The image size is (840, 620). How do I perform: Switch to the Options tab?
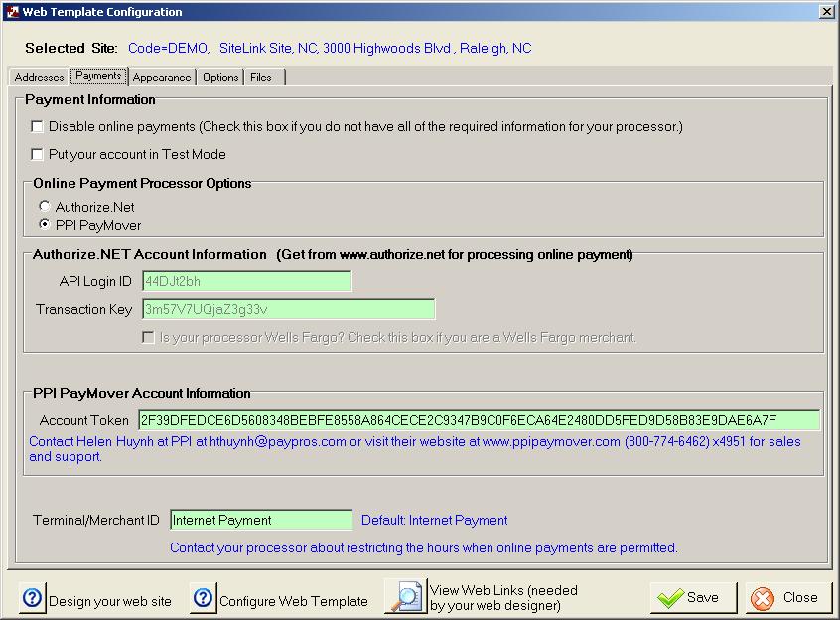tap(220, 77)
